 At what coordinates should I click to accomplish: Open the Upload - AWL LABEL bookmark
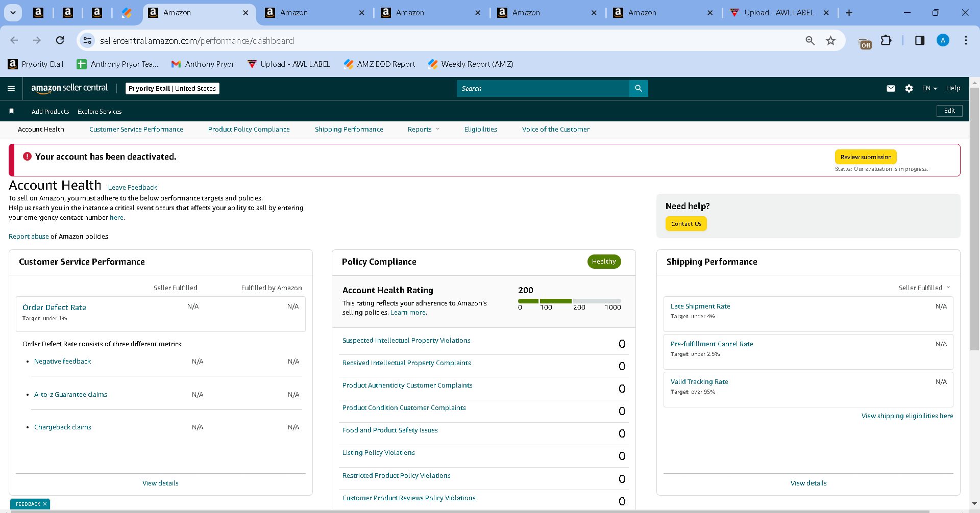288,64
